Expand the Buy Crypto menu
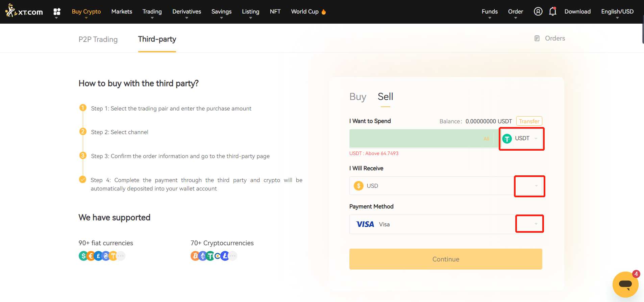 [86, 12]
